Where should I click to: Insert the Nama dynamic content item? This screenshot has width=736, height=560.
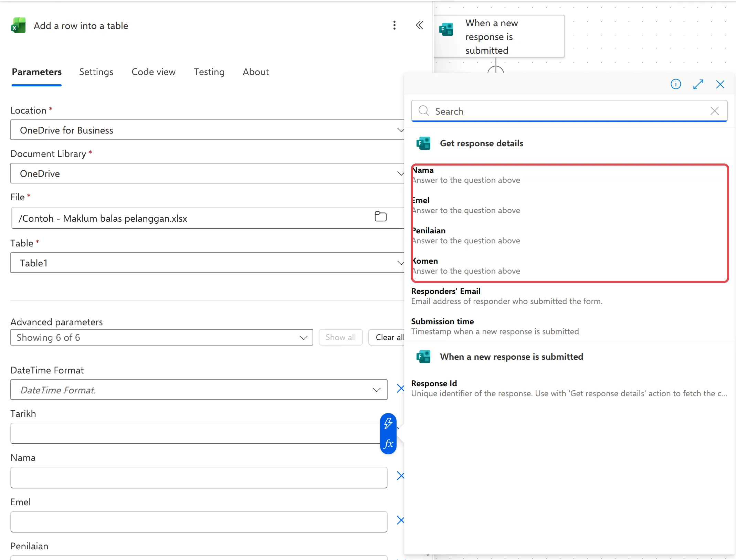[x=569, y=175]
